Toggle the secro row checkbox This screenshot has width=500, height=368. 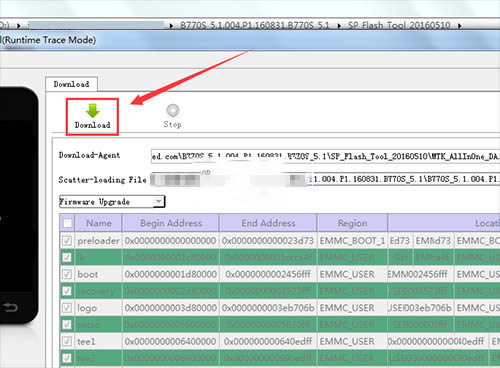coord(67,324)
